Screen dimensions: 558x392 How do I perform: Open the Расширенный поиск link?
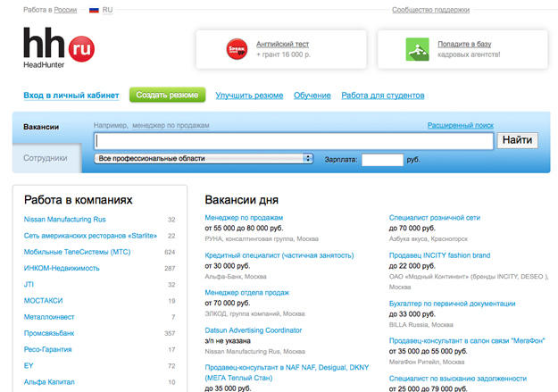pos(460,126)
